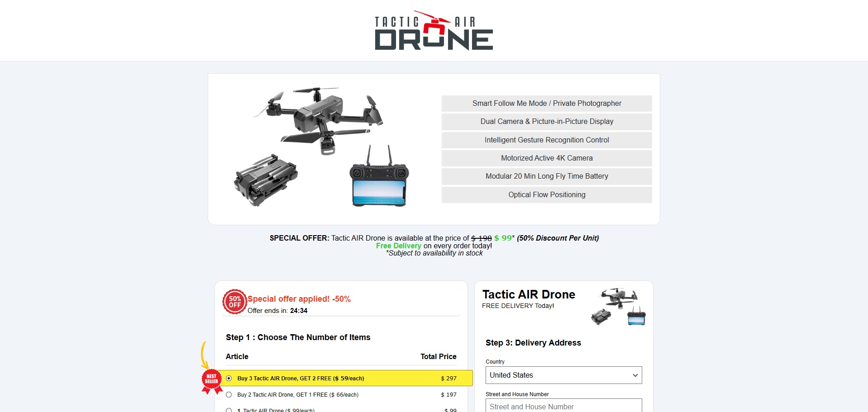Click the yellow curved arrow icon
This screenshot has width=868, height=412.
tap(204, 355)
